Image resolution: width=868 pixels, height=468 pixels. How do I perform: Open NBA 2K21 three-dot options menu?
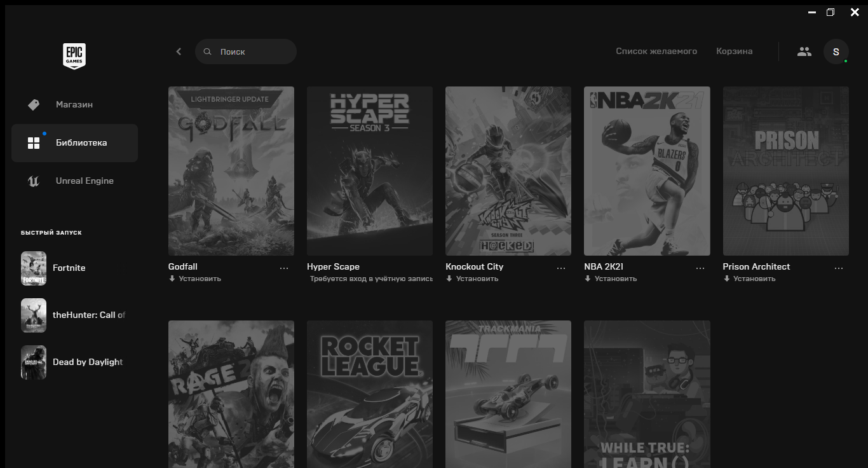(x=700, y=268)
